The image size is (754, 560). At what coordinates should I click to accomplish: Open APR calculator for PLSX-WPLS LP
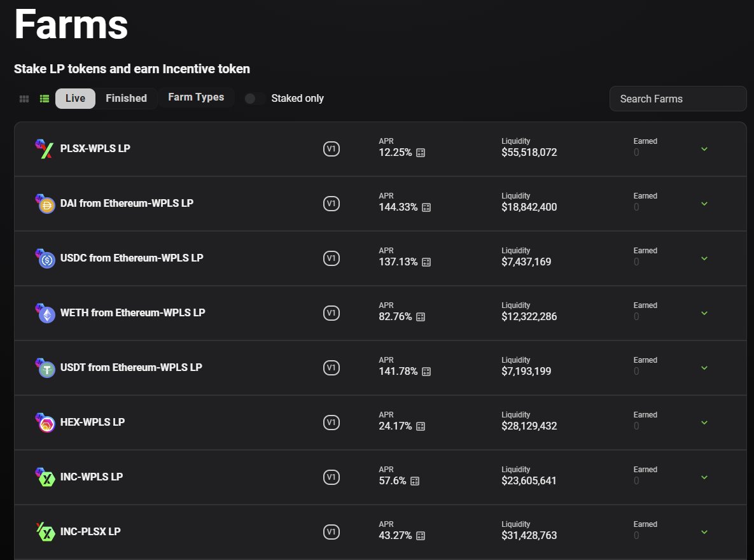point(421,153)
